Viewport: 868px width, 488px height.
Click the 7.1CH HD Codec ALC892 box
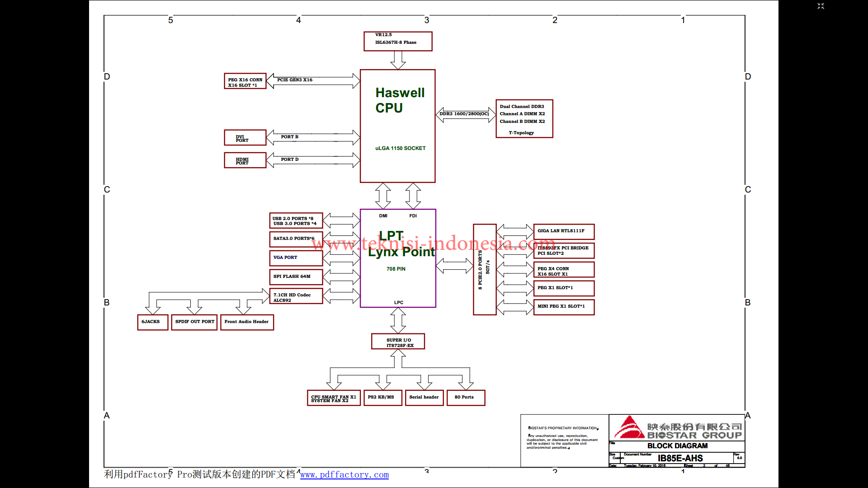click(296, 296)
